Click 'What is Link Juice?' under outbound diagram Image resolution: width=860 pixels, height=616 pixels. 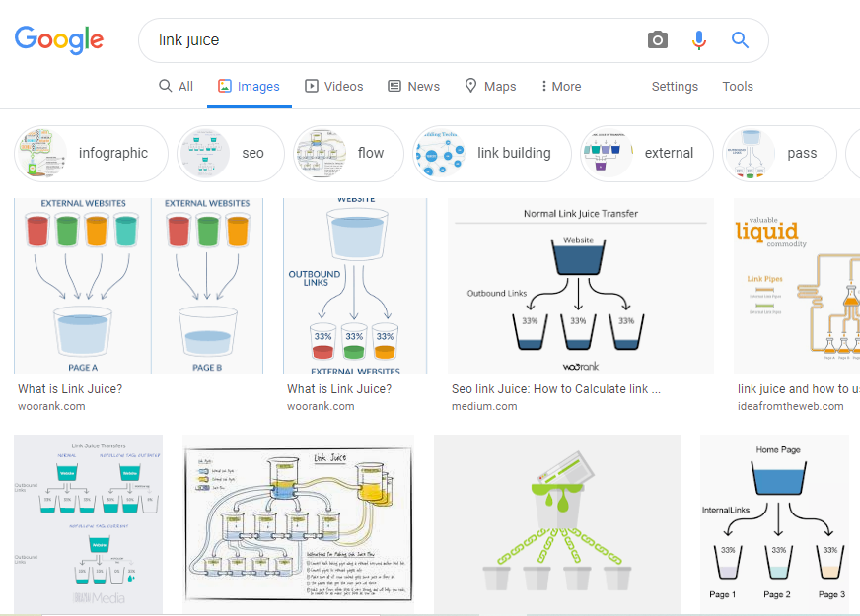339,389
